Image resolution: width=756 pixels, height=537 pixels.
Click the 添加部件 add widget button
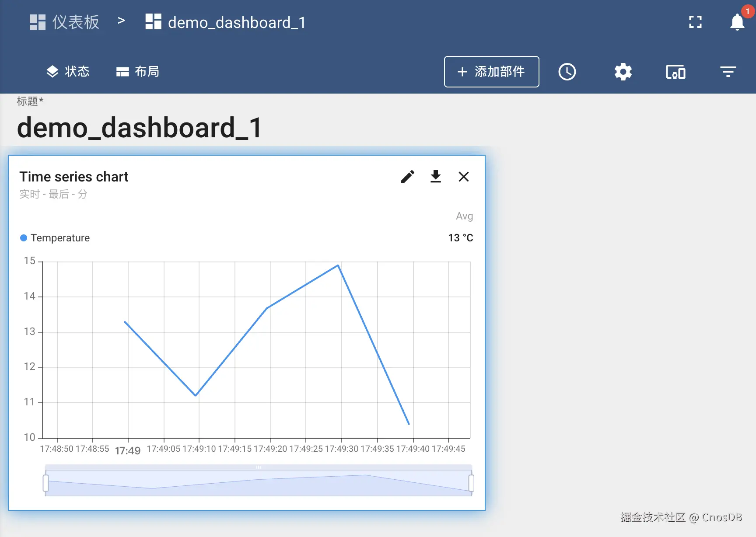[491, 72]
